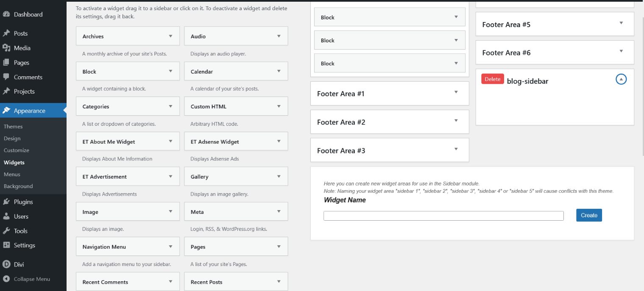
Task: Go to Dashboard link
Action: 28,14
